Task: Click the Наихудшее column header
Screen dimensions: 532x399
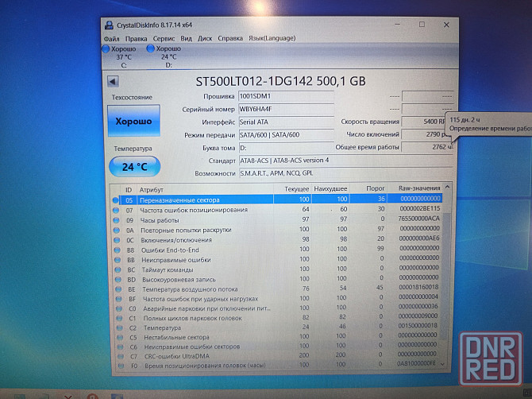Action: (x=330, y=188)
